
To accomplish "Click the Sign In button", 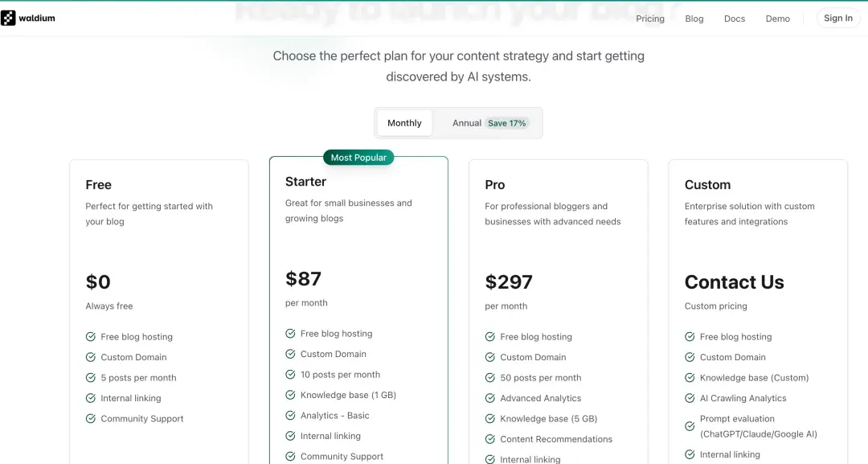I will 838,18.
